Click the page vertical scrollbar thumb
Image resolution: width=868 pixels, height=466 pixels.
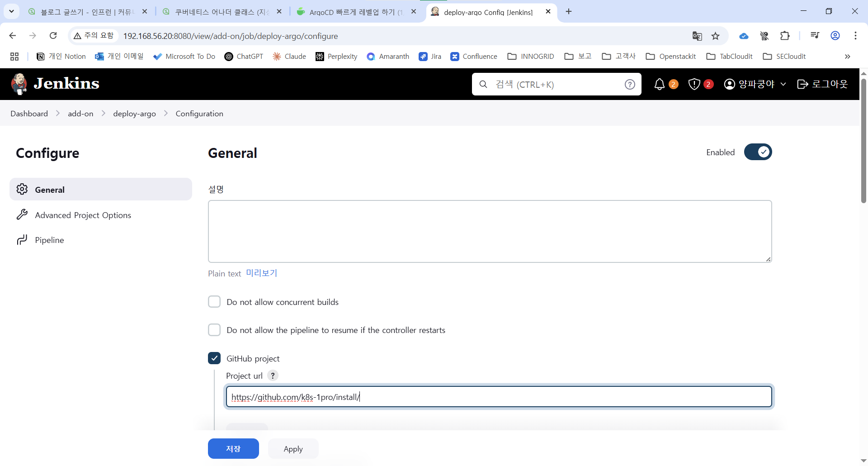pyautogui.click(x=863, y=140)
